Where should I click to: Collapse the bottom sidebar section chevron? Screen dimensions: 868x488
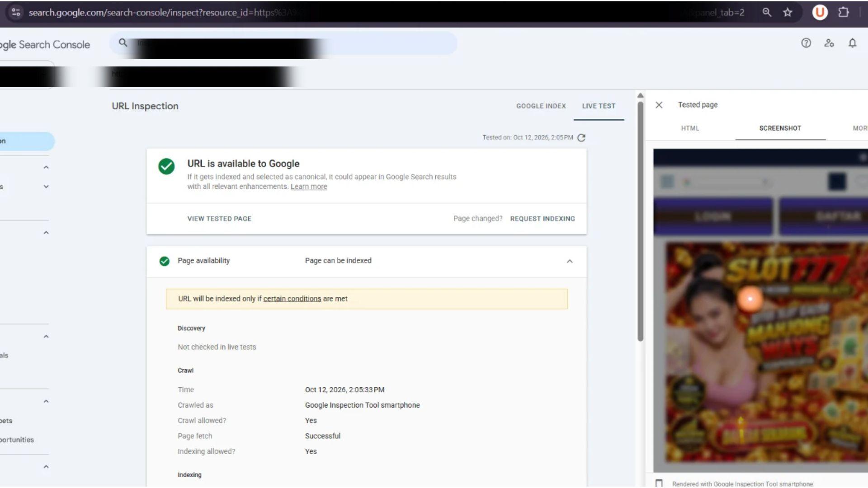46,467
